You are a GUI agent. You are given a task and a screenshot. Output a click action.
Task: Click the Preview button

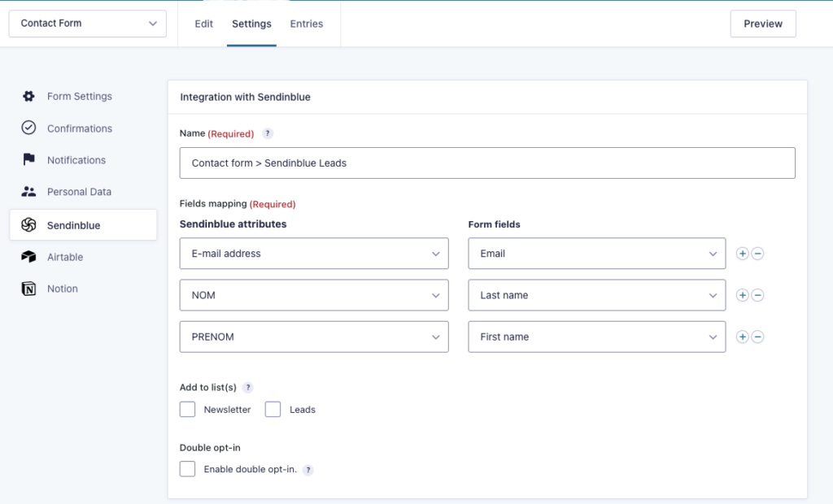763,24
